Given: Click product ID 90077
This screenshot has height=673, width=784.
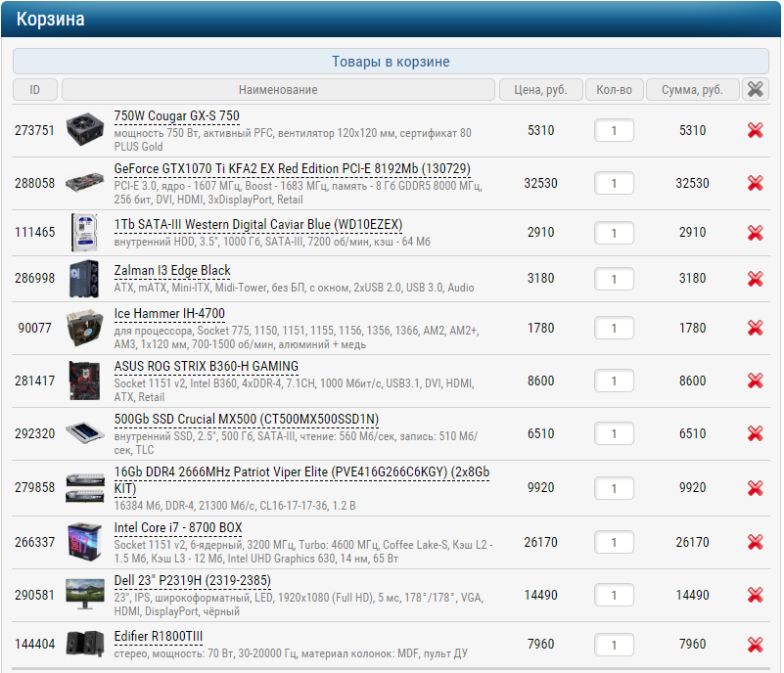Looking at the screenshot, I should (x=34, y=329).
